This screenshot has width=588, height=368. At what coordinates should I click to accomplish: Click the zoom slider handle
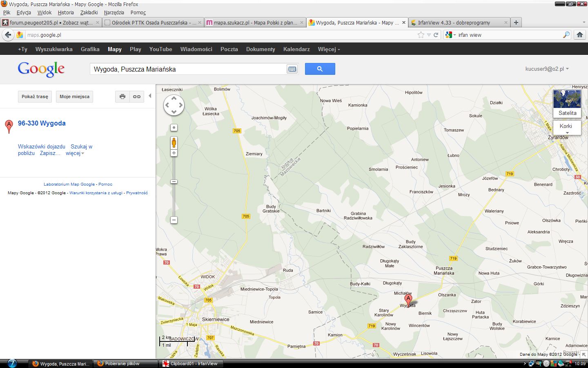coord(174,182)
